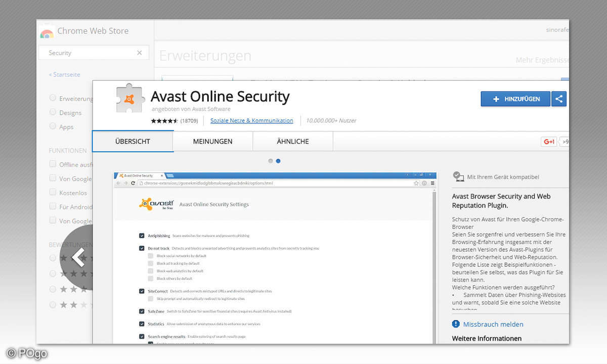Viewport: 607px width, 364px height.
Task: Open Soziale Netze & Kommunikation category link
Action: click(x=252, y=121)
